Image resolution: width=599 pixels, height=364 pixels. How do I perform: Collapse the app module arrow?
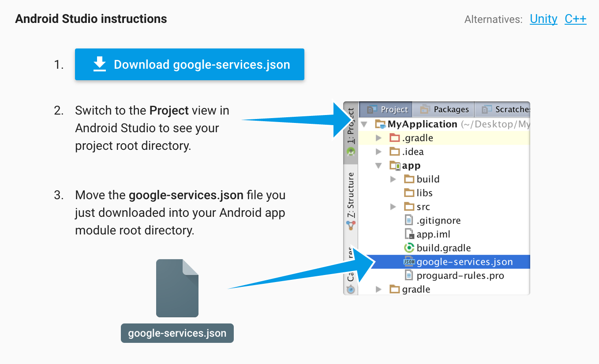tap(378, 166)
